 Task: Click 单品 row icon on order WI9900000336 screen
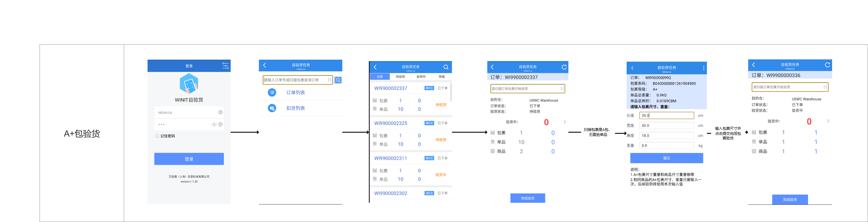click(754, 142)
